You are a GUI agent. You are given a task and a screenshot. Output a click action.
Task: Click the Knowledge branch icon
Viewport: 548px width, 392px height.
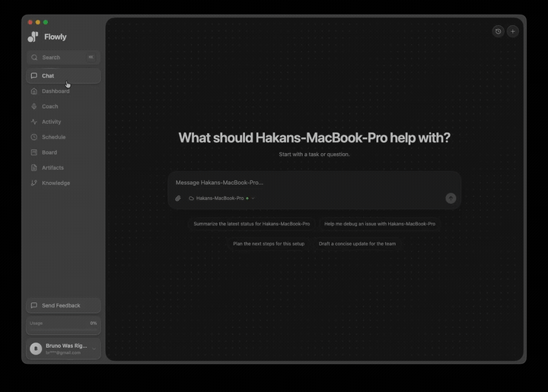[34, 183]
